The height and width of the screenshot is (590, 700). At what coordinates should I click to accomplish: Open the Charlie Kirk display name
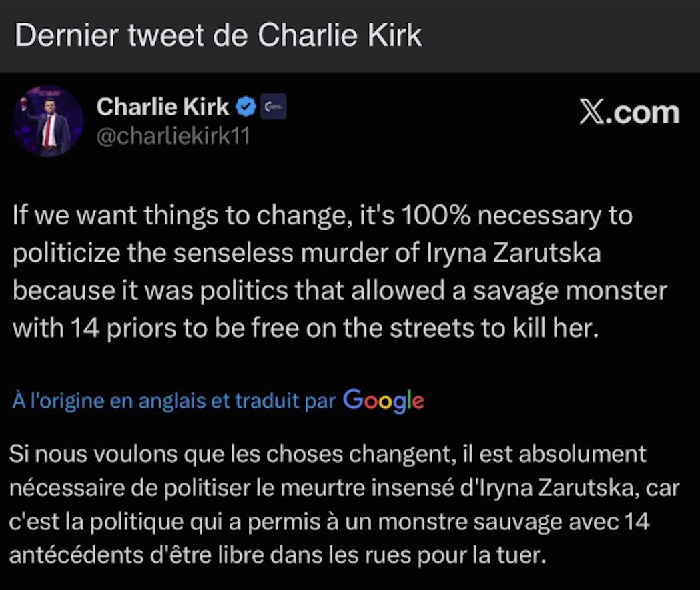(x=163, y=107)
